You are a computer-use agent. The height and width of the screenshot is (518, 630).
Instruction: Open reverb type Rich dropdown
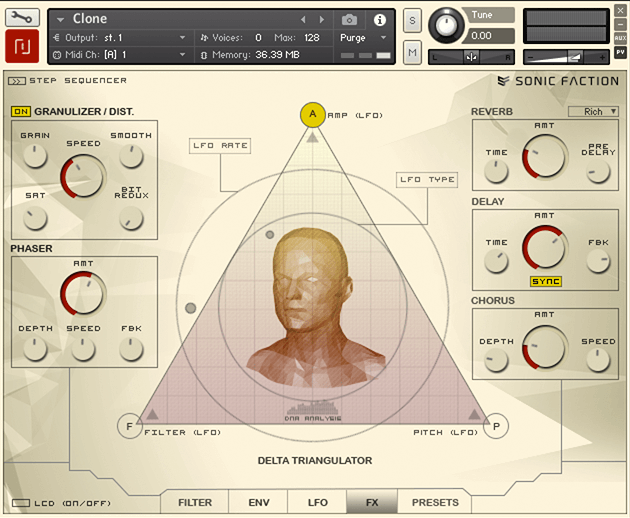pyautogui.click(x=593, y=112)
